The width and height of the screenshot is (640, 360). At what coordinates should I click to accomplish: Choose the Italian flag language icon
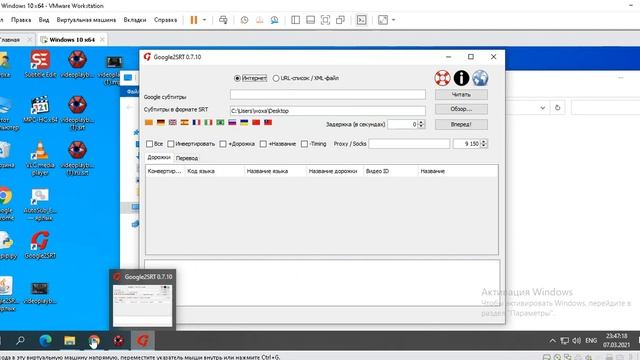pyautogui.click(x=208, y=122)
